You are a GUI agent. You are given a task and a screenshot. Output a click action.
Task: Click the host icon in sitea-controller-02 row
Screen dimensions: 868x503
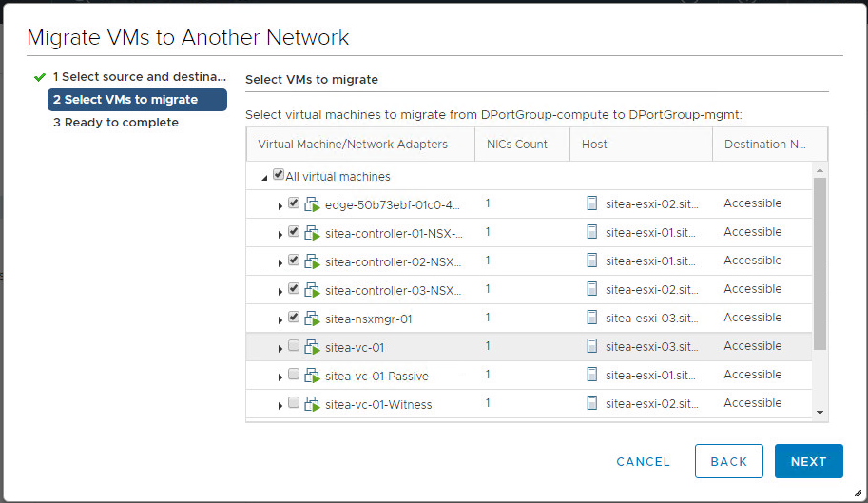pos(592,261)
